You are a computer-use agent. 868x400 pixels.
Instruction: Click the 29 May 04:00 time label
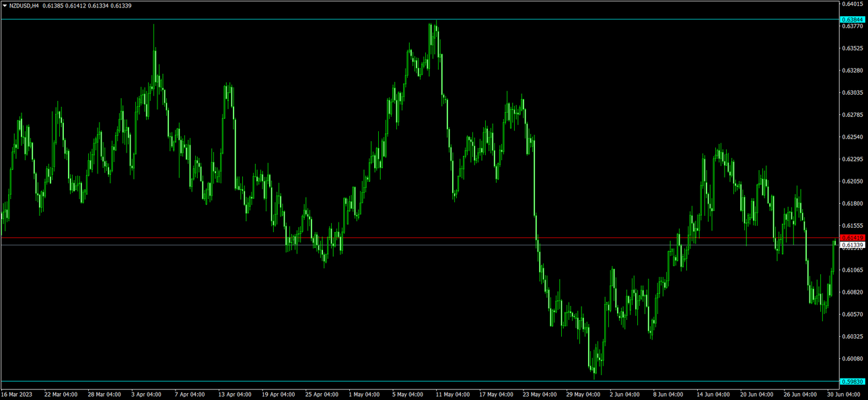(x=583, y=395)
